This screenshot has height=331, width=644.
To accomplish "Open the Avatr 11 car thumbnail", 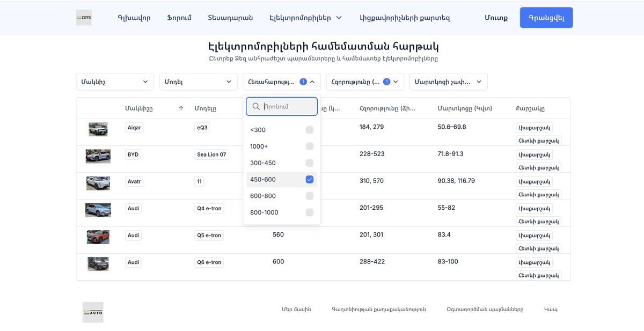I will [x=98, y=183].
